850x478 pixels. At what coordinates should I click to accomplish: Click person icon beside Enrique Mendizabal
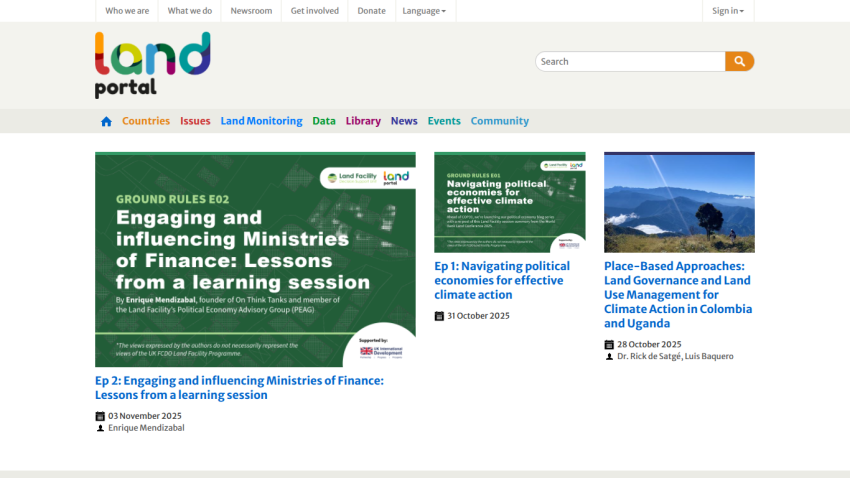(100, 428)
